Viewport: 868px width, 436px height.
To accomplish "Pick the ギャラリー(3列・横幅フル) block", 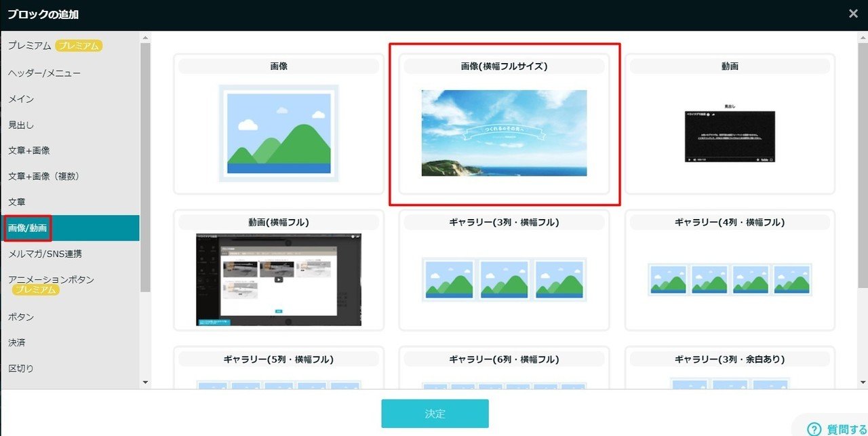I will [x=504, y=270].
